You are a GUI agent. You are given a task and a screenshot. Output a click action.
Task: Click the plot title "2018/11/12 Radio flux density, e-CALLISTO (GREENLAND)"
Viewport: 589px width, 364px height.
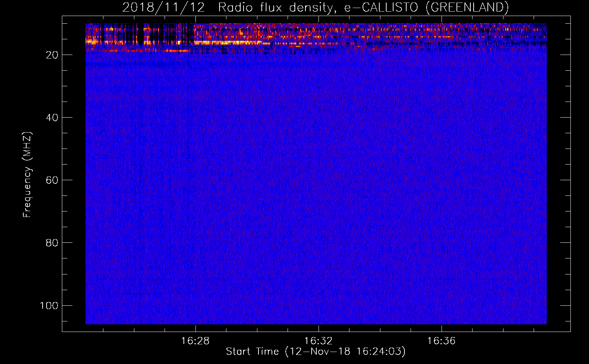[x=315, y=7]
